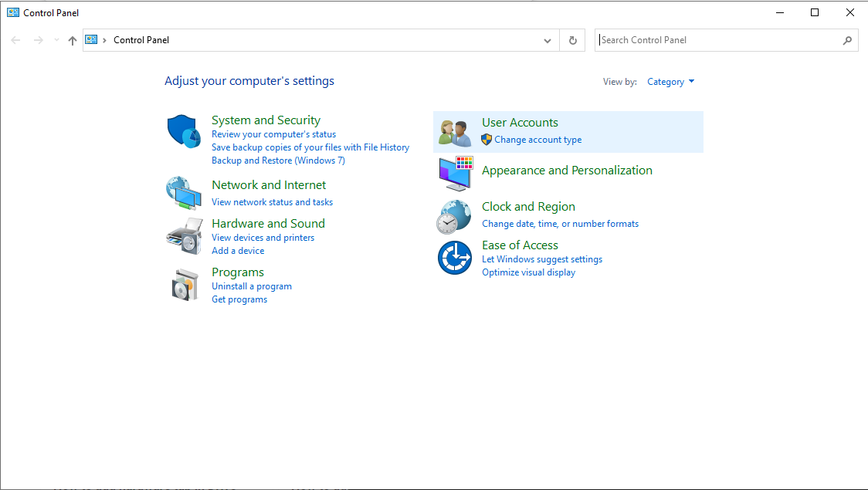Screen dimensions: 868x490
Task: Click the Hardware and Sound printer icon
Action: click(184, 235)
